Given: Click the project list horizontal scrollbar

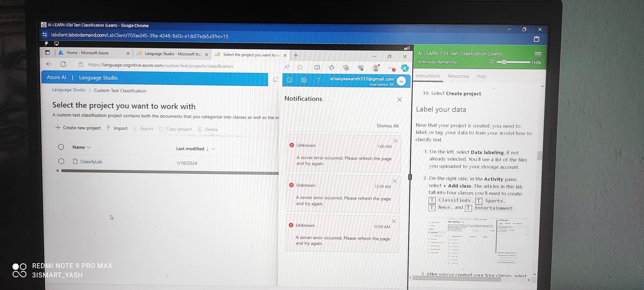Looking at the screenshot, I should point(170,172).
